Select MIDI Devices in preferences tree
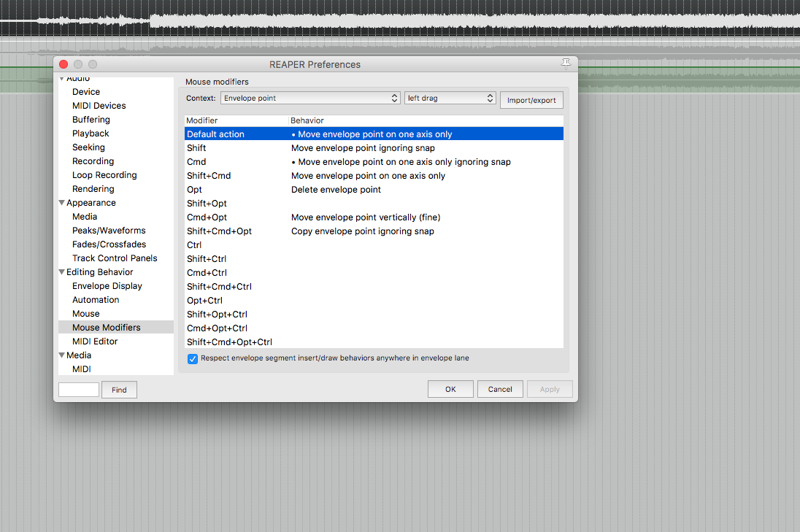 (99, 106)
